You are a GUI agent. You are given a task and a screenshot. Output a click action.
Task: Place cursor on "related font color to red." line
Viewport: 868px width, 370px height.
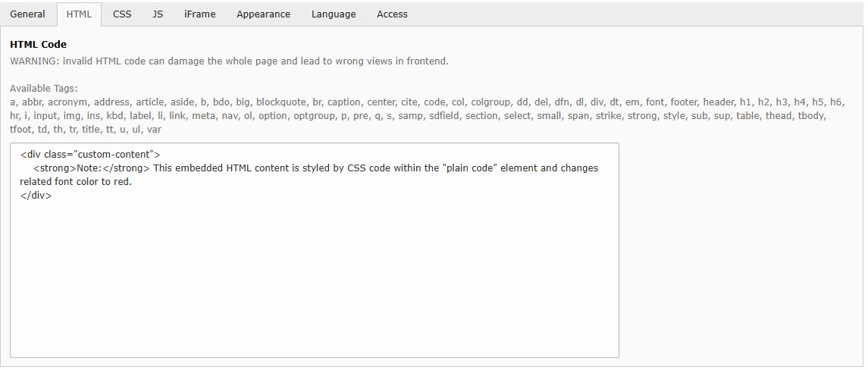[76, 182]
